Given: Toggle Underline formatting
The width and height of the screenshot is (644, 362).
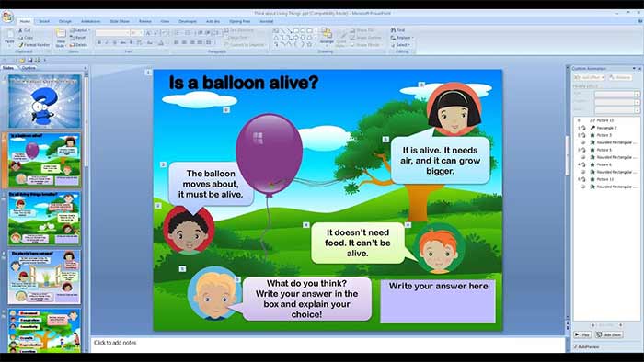Looking at the screenshot, I should (x=115, y=42).
